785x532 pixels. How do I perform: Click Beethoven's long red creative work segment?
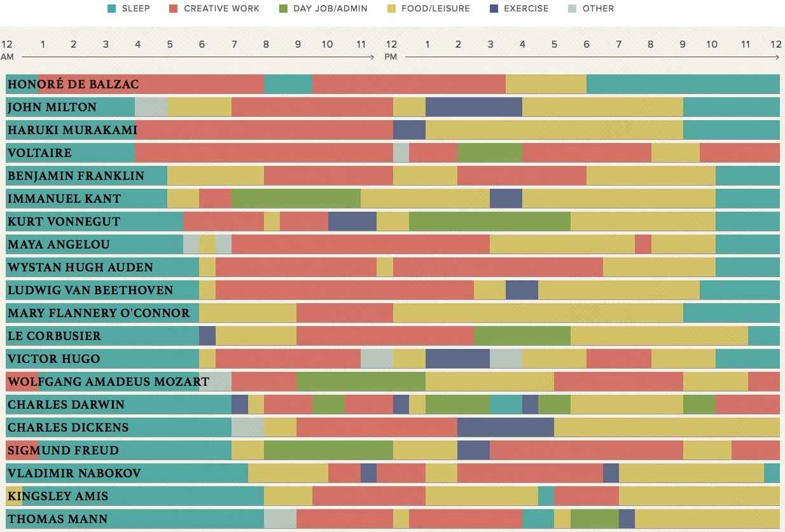[x=345, y=290]
